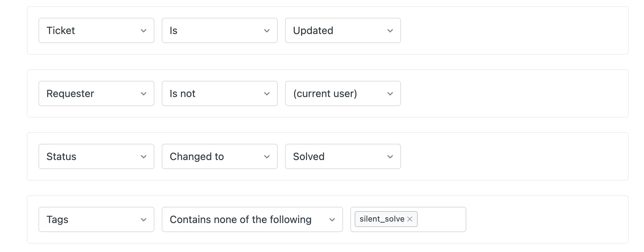The width and height of the screenshot is (644, 252).
Task: Click the chevron on Tags dropdown
Action: 144,220
